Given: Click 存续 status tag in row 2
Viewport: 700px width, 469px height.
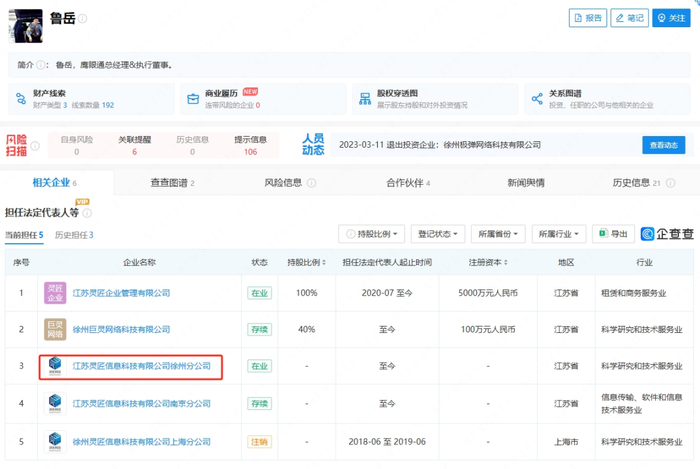Looking at the screenshot, I should [x=259, y=329].
